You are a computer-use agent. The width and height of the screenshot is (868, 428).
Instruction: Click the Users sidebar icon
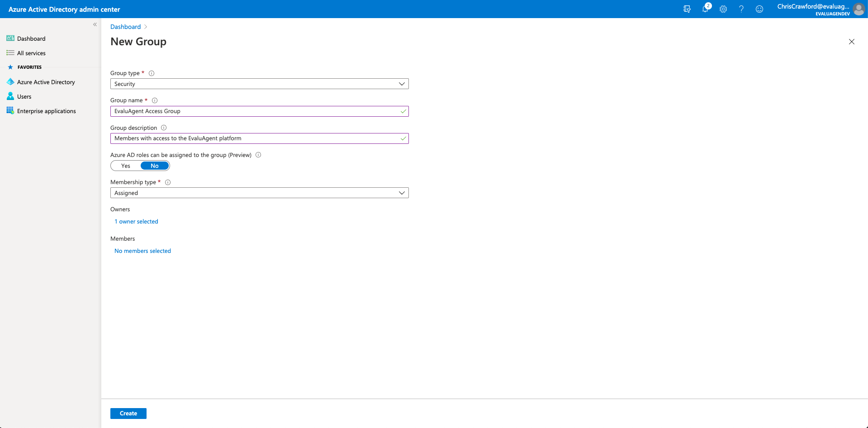10,96
